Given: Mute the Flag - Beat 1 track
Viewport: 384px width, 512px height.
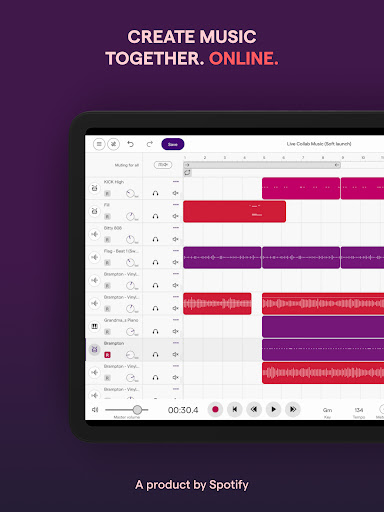Looking at the screenshot, I should click(175, 262).
